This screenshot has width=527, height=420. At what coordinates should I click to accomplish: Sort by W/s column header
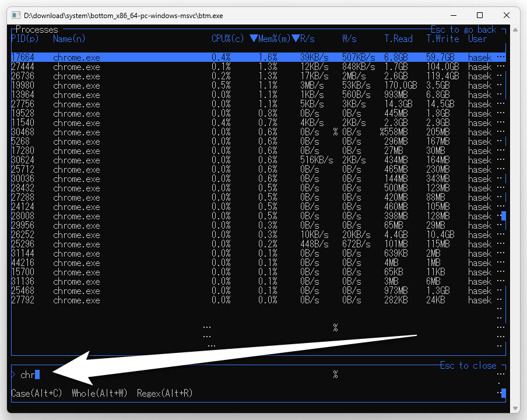coord(349,38)
